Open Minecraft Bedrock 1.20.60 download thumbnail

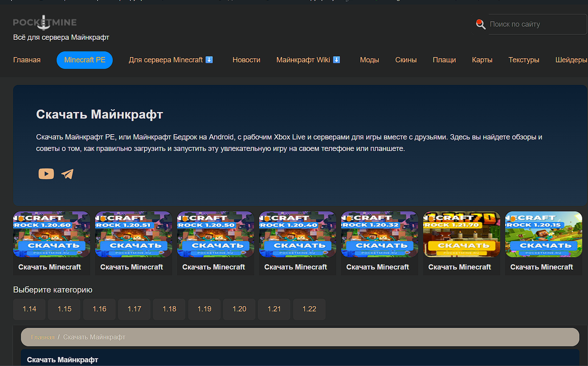tap(51, 234)
